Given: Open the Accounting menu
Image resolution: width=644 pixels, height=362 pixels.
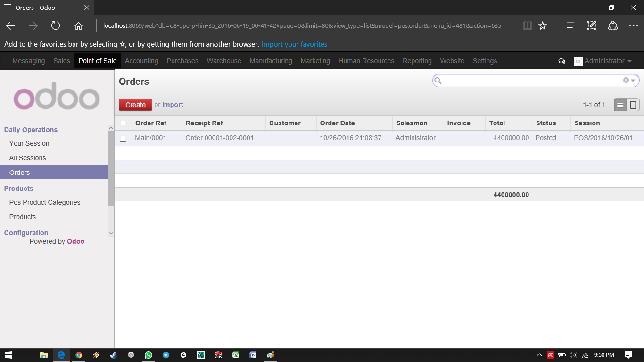Looking at the screenshot, I should [141, 61].
